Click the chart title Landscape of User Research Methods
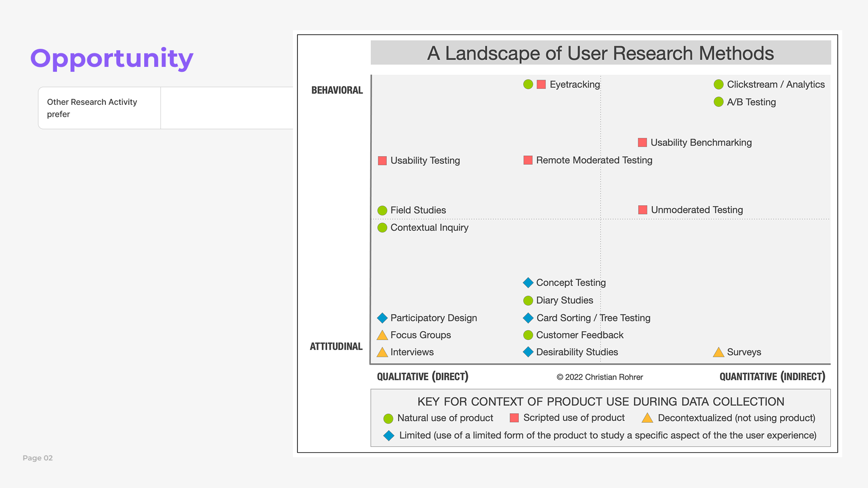The height and width of the screenshot is (488, 868). point(600,53)
